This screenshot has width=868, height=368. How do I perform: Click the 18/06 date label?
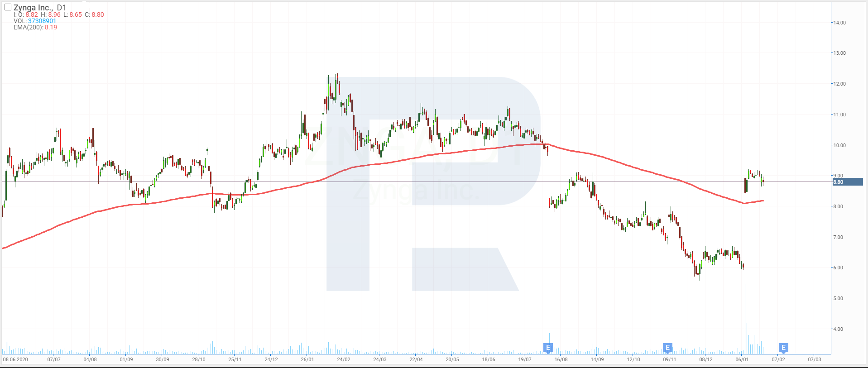(x=489, y=359)
